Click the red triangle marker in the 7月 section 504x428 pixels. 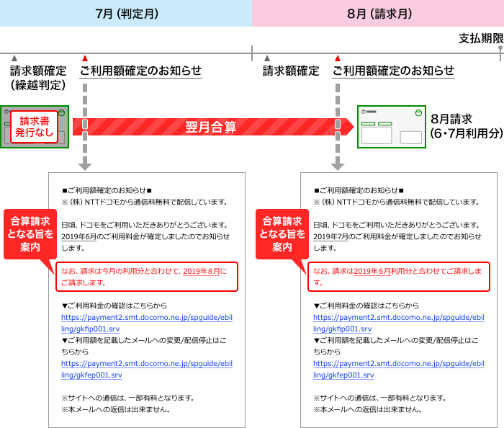click(x=85, y=58)
